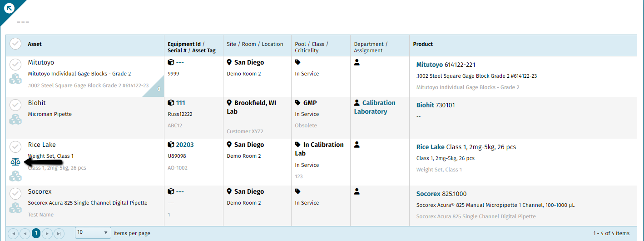Click the cubes icon under the Biohit asset
This screenshot has width=644, height=241.
pos(16,120)
